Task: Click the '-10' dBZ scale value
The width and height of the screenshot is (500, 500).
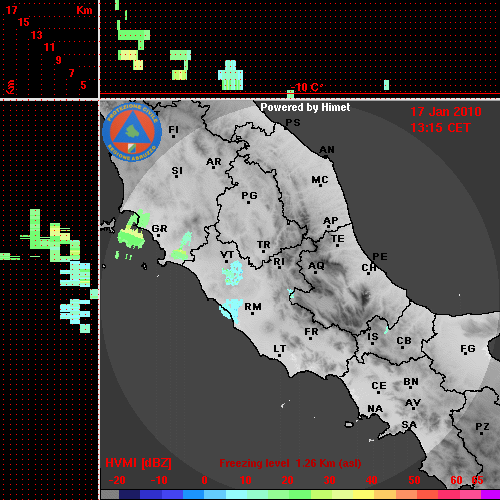Action: click(159, 480)
